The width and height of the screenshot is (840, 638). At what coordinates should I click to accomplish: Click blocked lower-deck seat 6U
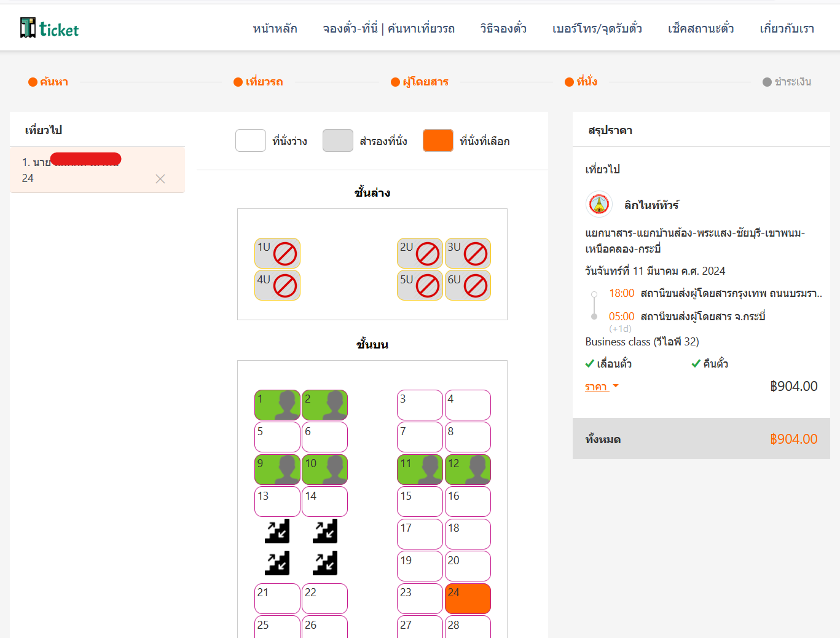point(468,286)
